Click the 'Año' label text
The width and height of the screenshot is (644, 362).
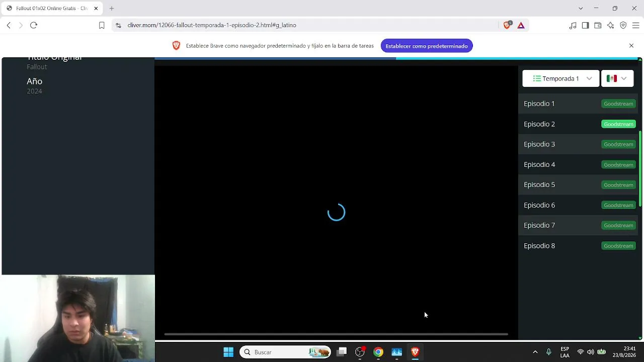click(x=35, y=81)
